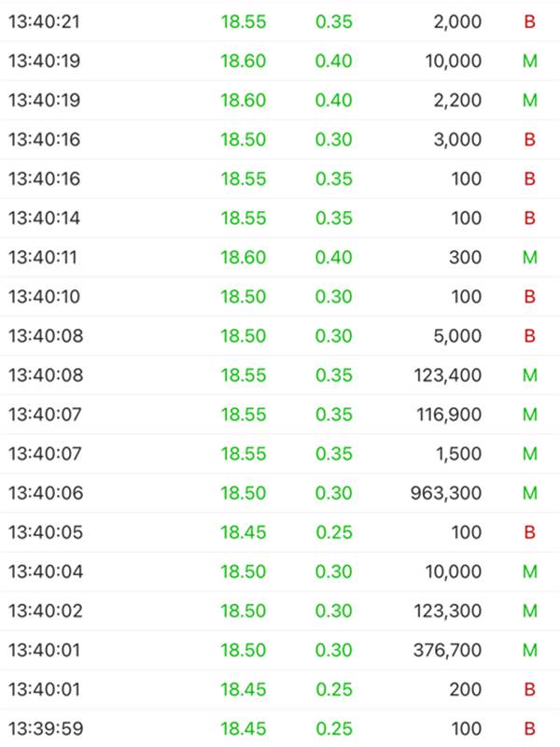560x747 pixels.
Task: Click the 3,000 volume at 13:40:16
Action: 457,139
